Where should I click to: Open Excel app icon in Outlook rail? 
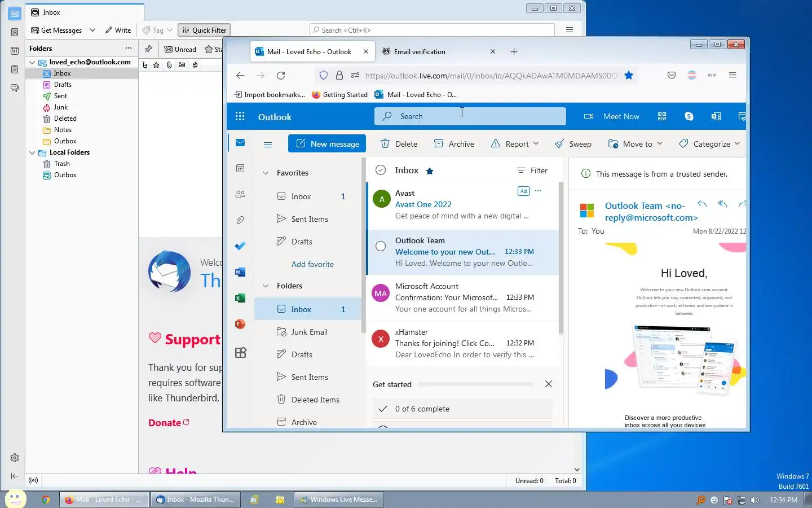click(x=240, y=298)
